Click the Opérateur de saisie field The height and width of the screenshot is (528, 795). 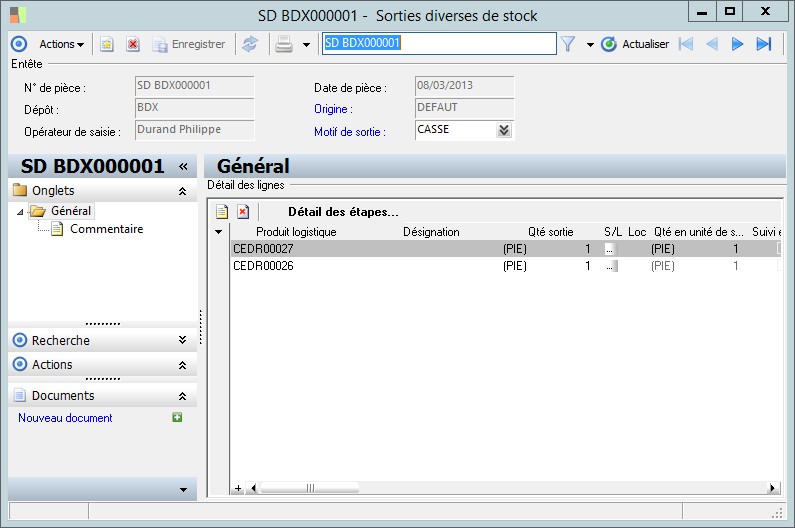[195, 130]
